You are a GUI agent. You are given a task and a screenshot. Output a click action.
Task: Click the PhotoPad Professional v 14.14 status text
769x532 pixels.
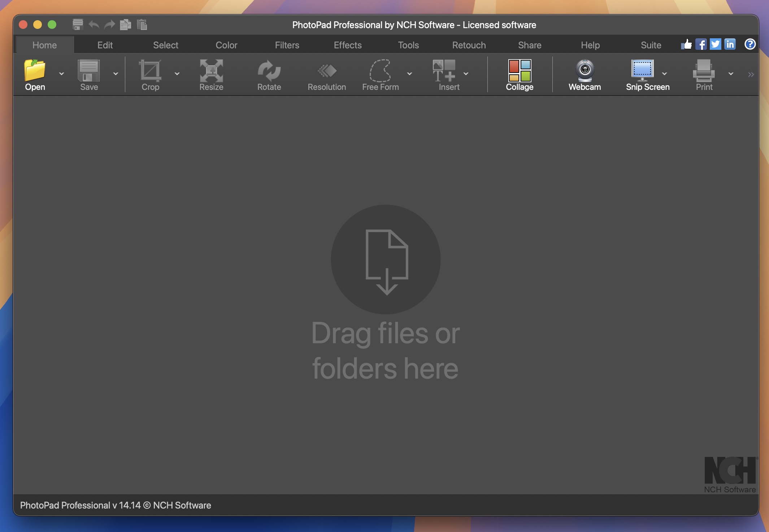click(x=116, y=505)
